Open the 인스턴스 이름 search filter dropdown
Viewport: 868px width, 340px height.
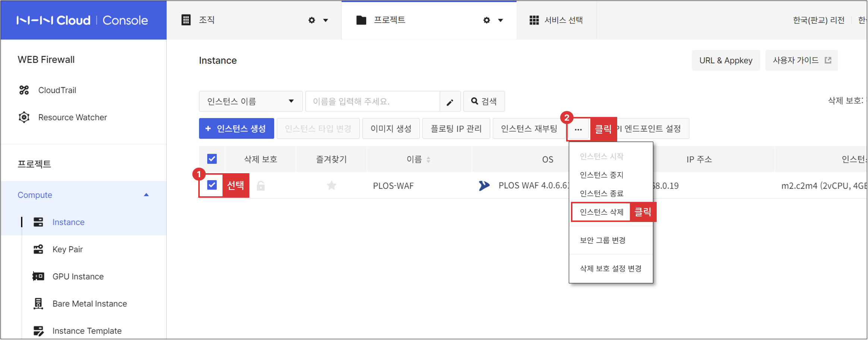[x=250, y=101]
